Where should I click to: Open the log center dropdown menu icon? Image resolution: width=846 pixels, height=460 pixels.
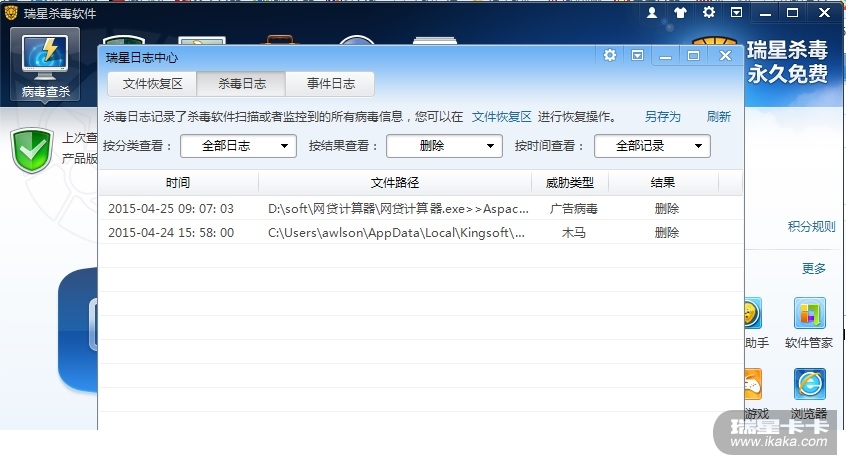637,55
